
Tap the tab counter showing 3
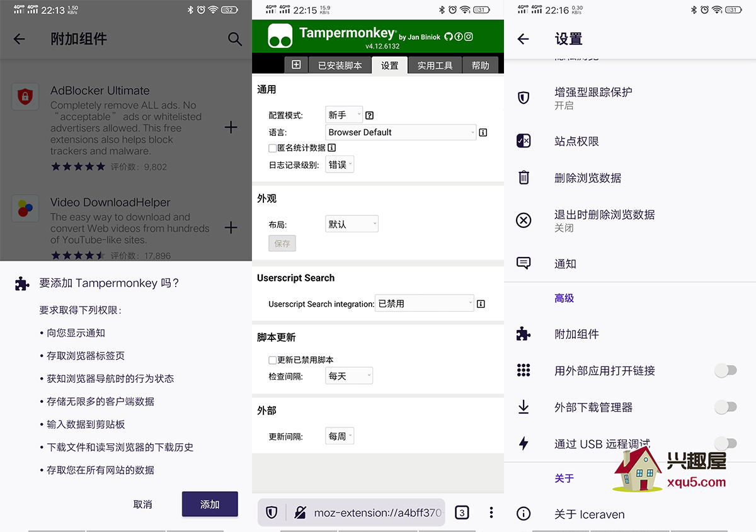pos(462,512)
